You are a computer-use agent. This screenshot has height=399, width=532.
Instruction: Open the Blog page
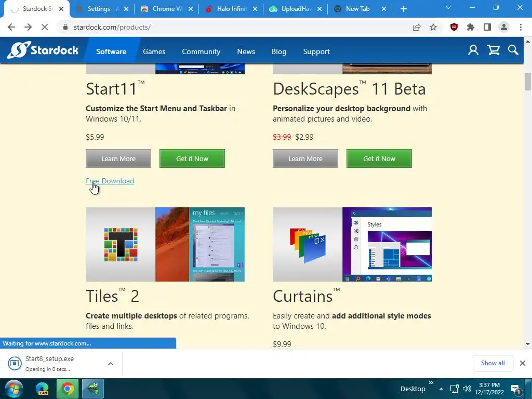279,51
